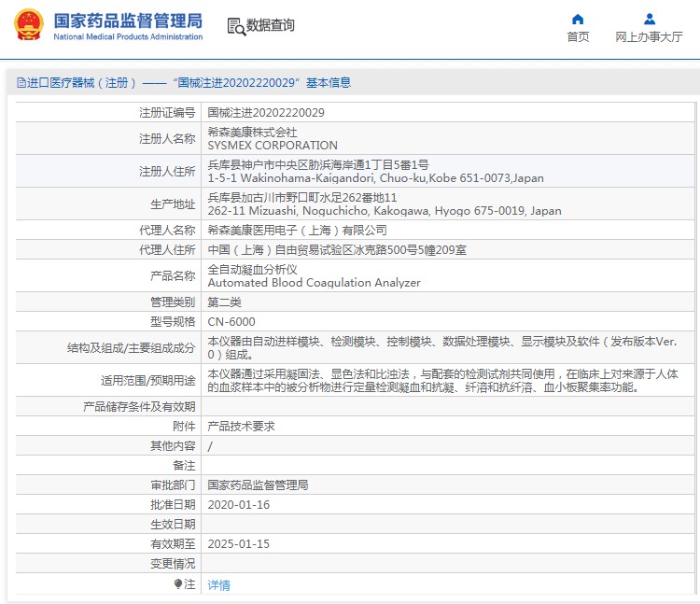Click the SYSMEX CORPORATION registrant name
Viewport: 700px width, 604px height.
tap(273, 146)
